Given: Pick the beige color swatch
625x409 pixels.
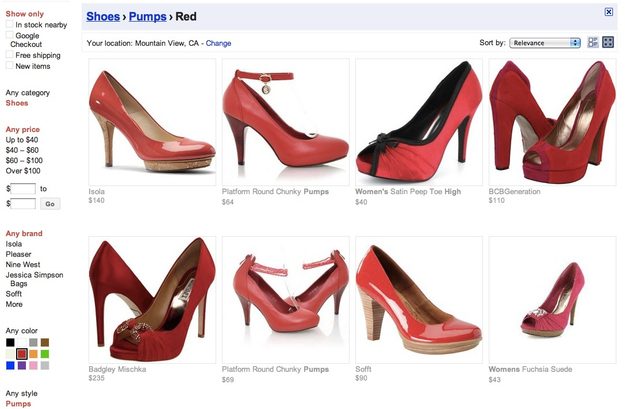Looking at the screenshot, I should (10, 354).
